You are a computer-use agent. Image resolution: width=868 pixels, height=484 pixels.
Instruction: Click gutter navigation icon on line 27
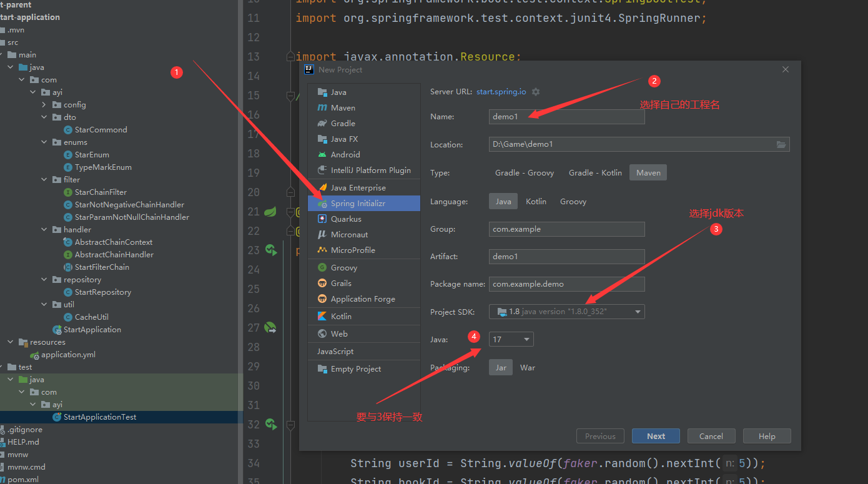pyautogui.click(x=270, y=327)
